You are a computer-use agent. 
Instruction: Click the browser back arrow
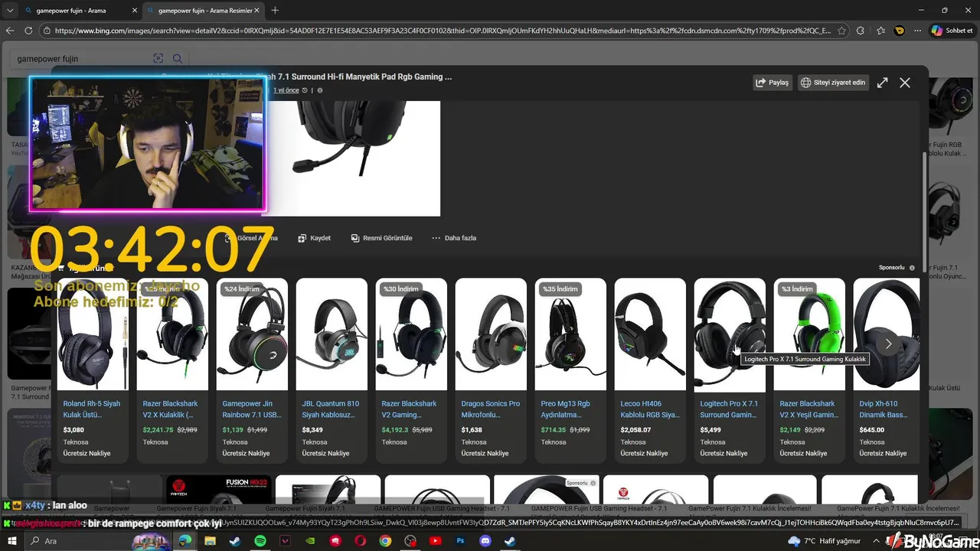[10, 31]
